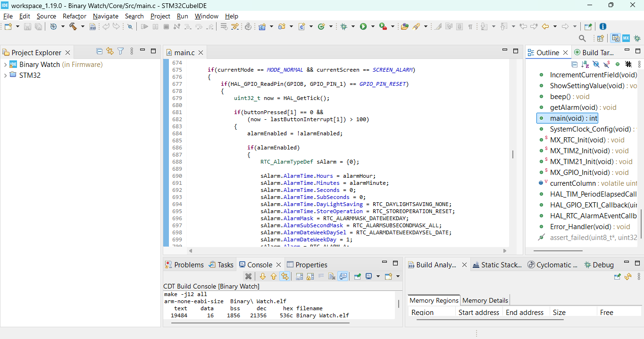Switch to the C/C++ perspective icon
The image size is (644, 339).
click(x=615, y=38)
